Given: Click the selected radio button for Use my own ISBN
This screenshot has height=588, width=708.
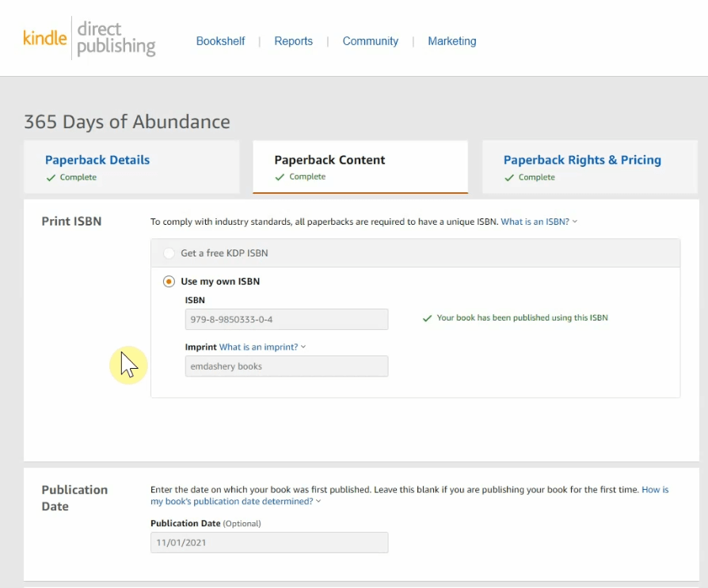Looking at the screenshot, I should pyautogui.click(x=169, y=281).
